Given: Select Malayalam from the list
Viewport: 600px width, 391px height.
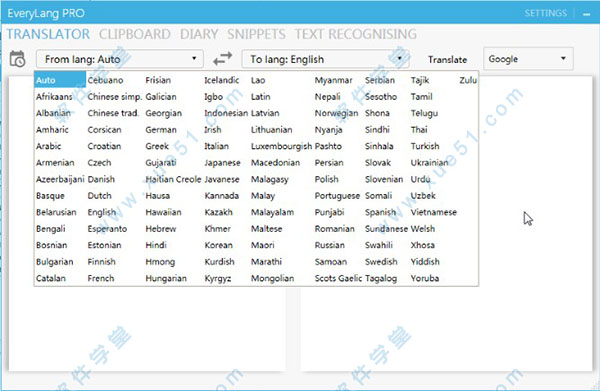Looking at the screenshot, I should (272, 212).
